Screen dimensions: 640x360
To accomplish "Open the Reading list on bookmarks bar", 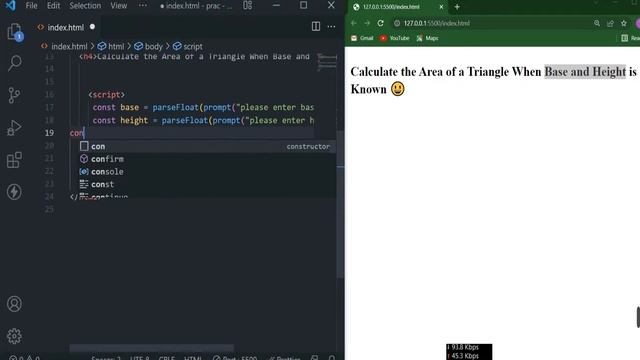I will pos(630,38).
